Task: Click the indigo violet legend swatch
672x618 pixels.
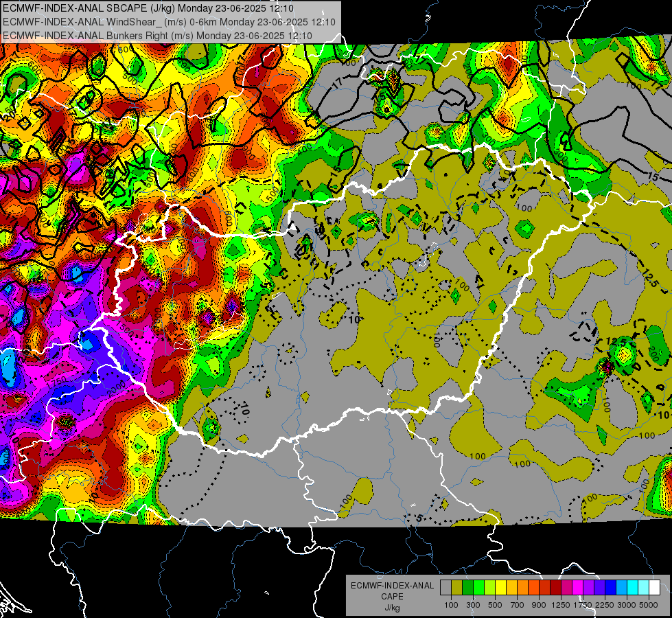Action: 599,588
